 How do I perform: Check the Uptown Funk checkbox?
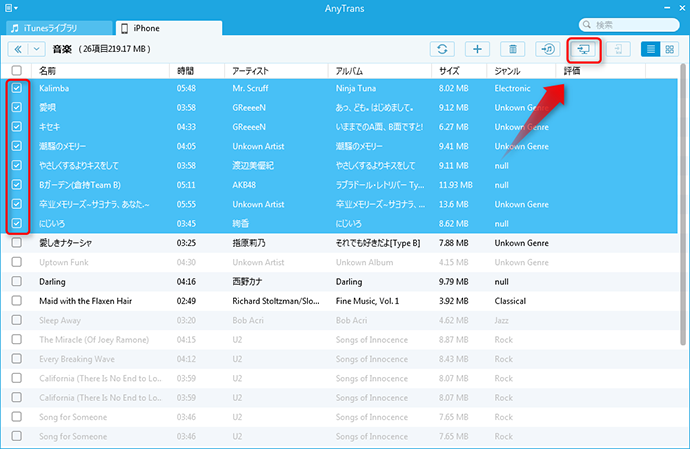[x=16, y=262]
